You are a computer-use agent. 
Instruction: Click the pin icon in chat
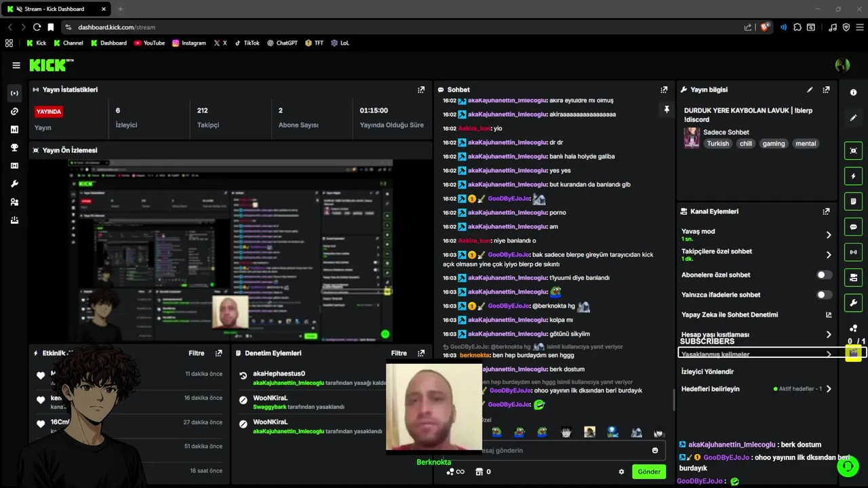tap(667, 109)
